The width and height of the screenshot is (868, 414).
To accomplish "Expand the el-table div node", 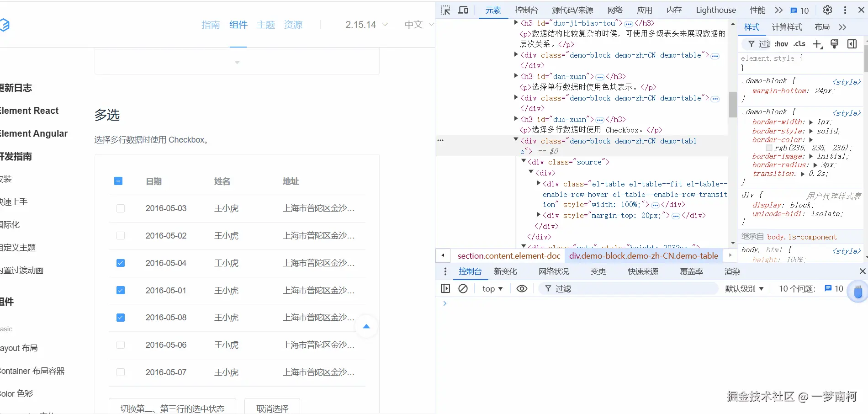I will 539,183.
